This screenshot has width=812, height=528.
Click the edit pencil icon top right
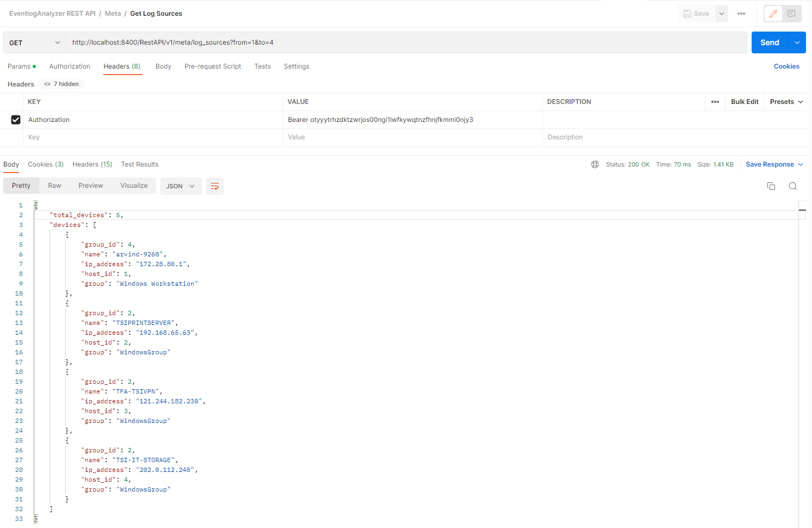773,13
